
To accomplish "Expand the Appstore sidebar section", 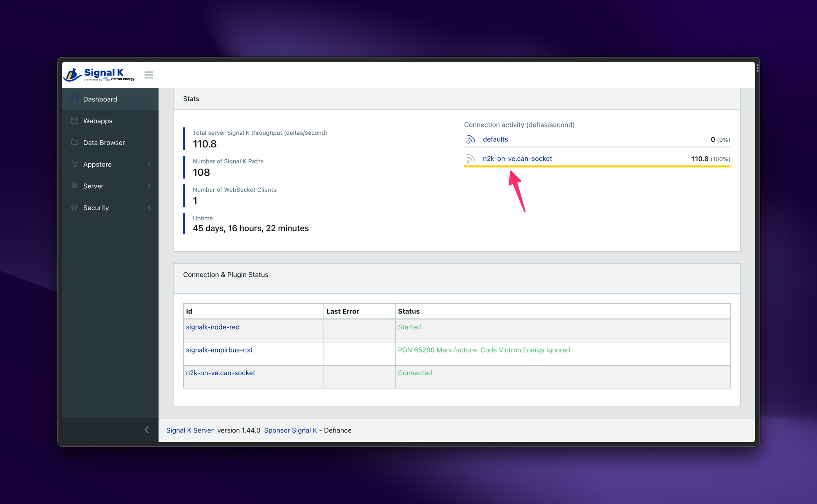I will (x=110, y=164).
